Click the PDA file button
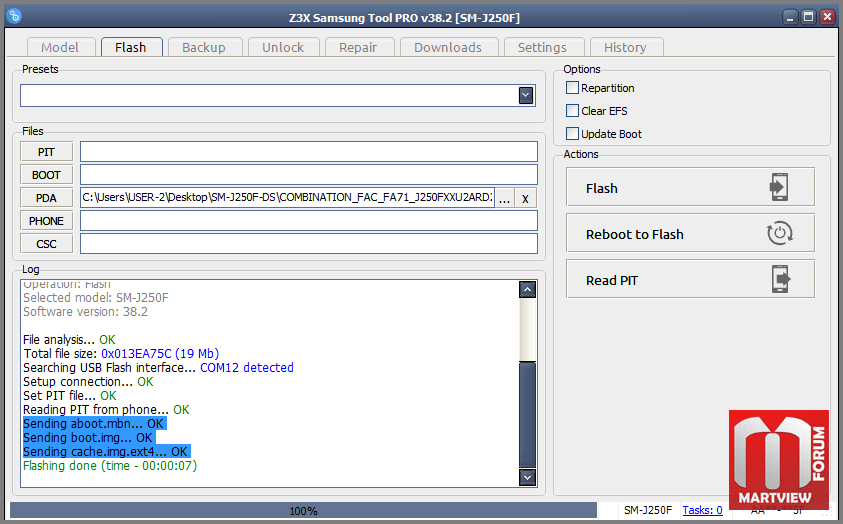 coord(46,198)
